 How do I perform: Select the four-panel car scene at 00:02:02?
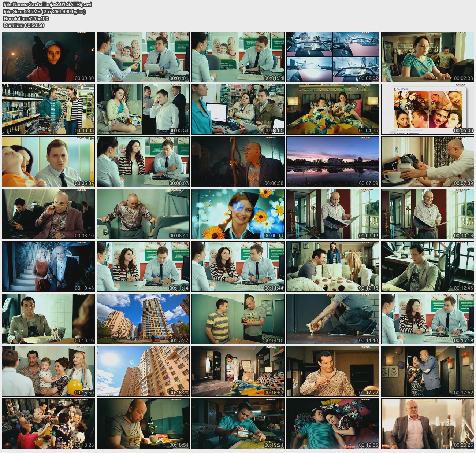[332, 57]
